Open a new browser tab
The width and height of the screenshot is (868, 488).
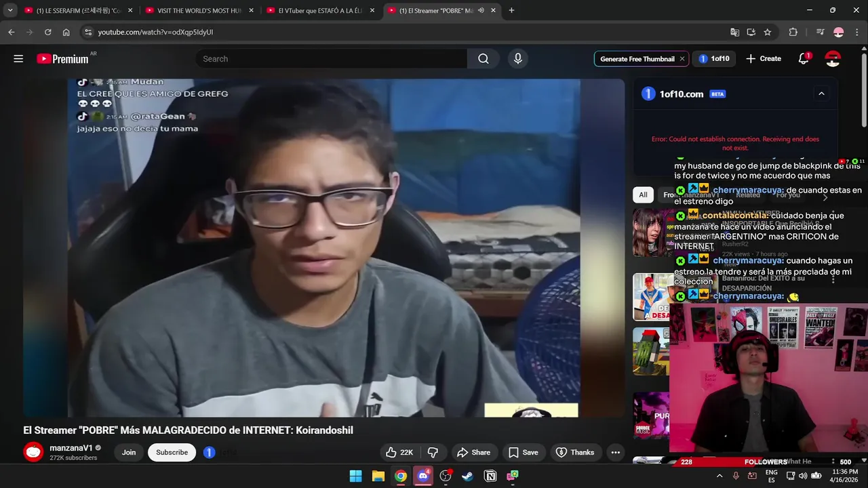point(511,10)
